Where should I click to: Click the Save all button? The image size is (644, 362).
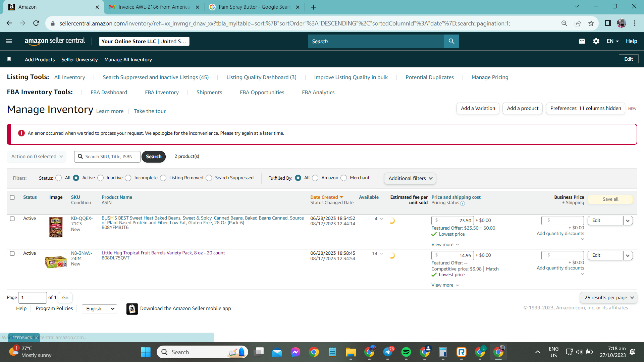tap(610, 199)
